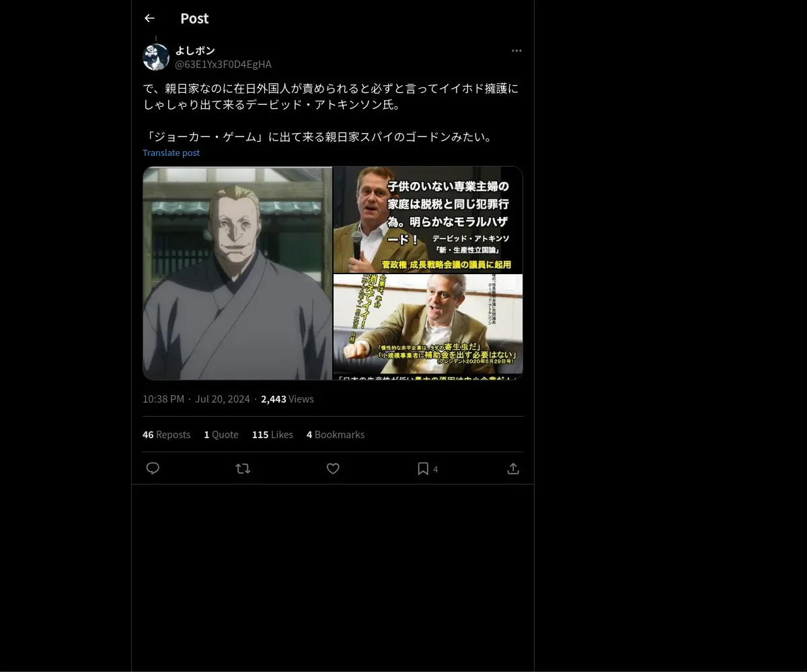
Task: Open the @63E1Yx3F0D4EgHA handle link
Action: tap(223, 65)
